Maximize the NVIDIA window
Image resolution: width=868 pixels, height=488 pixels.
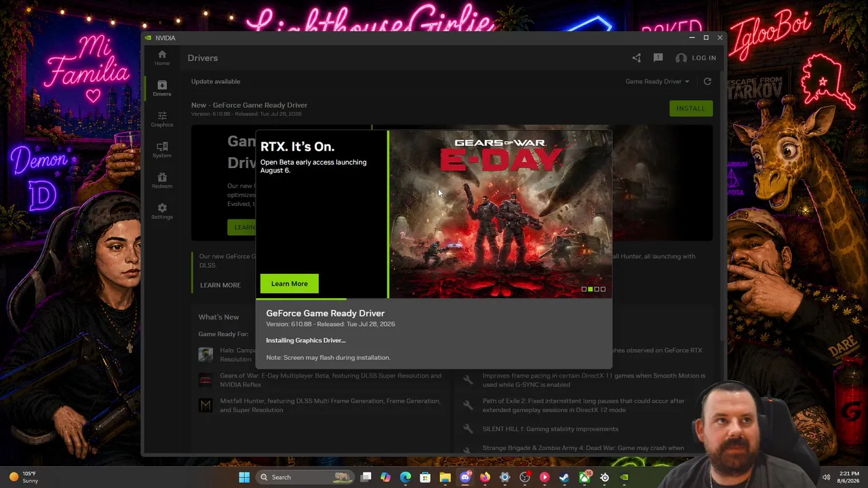pyautogui.click(x=706, y=38)
